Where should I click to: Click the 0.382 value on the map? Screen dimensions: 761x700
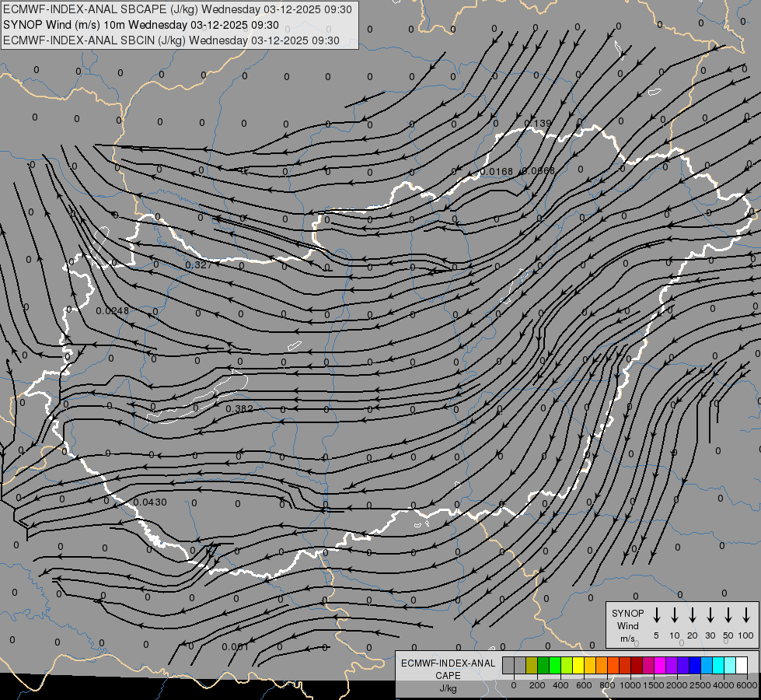(239, 409)
